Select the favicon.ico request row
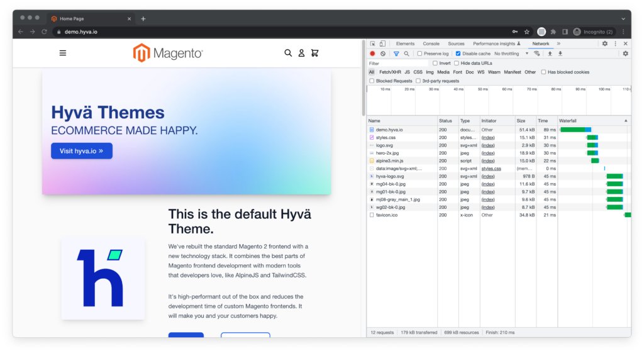Viewport: 644px width, 353px height. point(499,215)
